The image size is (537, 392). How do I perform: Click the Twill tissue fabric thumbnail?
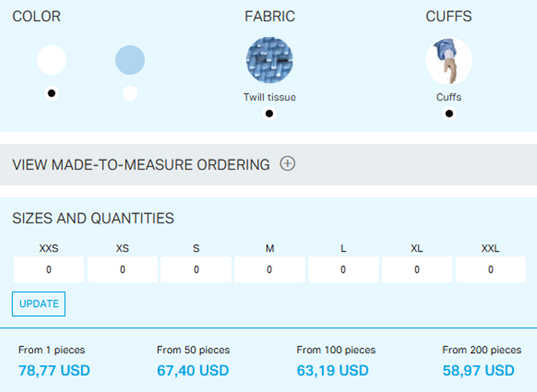coord(269,61)
